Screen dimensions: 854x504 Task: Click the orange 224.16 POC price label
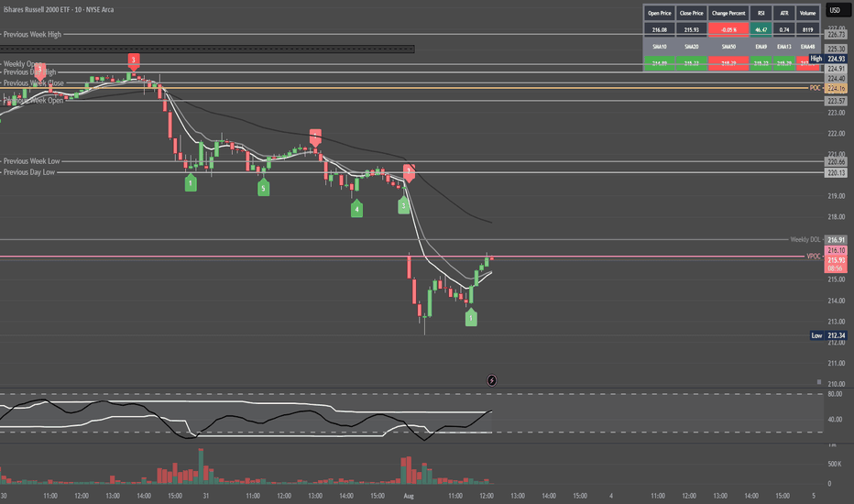coord(836,88)
